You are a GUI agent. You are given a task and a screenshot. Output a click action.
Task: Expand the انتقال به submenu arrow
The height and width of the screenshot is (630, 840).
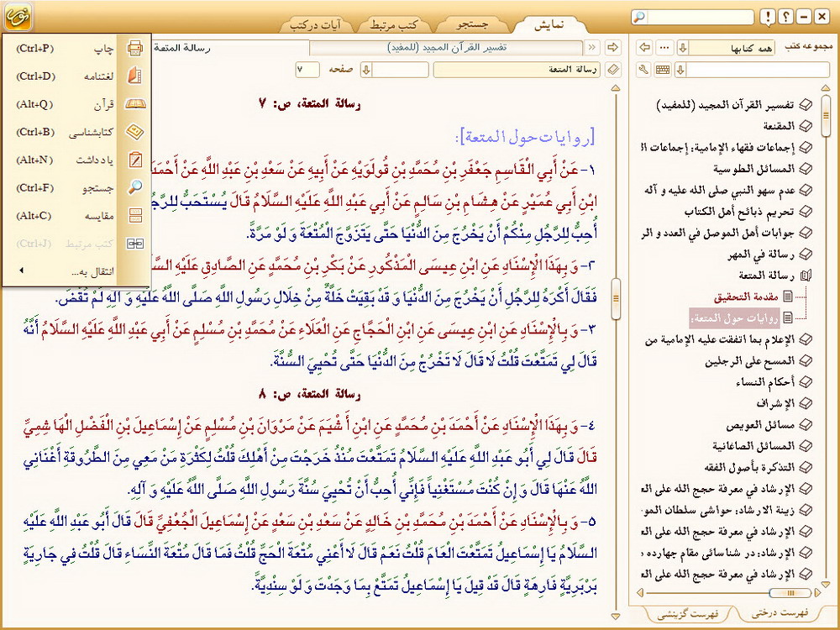point(22,270)
